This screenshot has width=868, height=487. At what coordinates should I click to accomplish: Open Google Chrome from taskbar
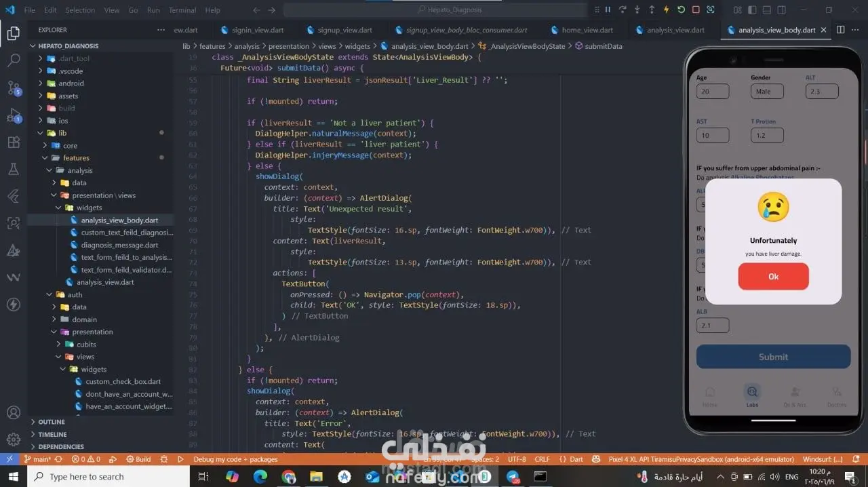(x=288, y=477)
